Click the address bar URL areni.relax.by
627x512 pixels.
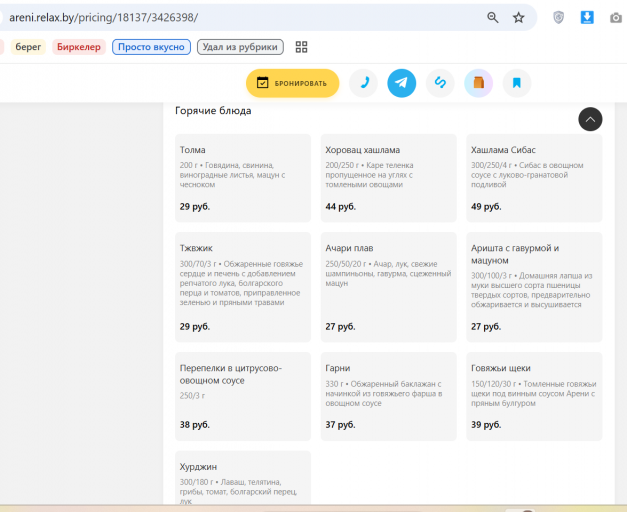(x=104, y=18)
